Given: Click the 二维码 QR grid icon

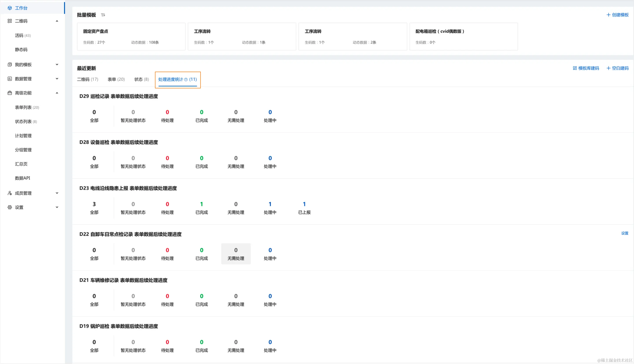Looking at the screenshot, I should point(10,21).
